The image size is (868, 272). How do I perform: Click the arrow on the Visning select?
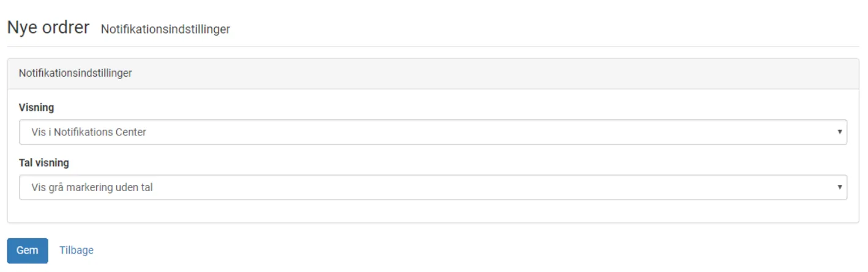[x=840, y=132]
